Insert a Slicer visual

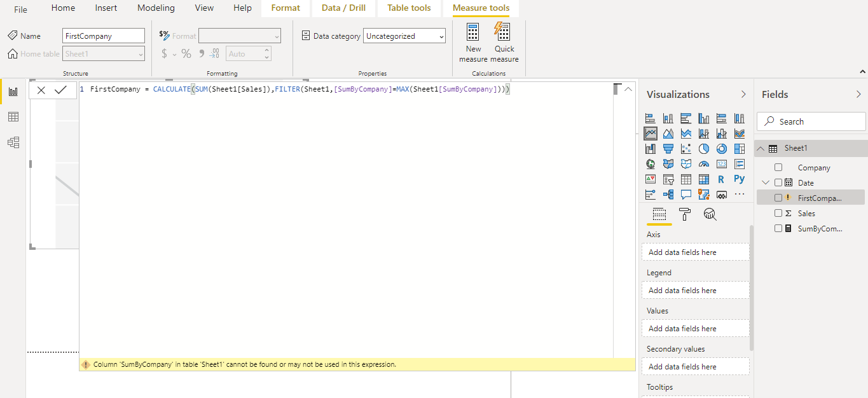click(x=668, y=179)
